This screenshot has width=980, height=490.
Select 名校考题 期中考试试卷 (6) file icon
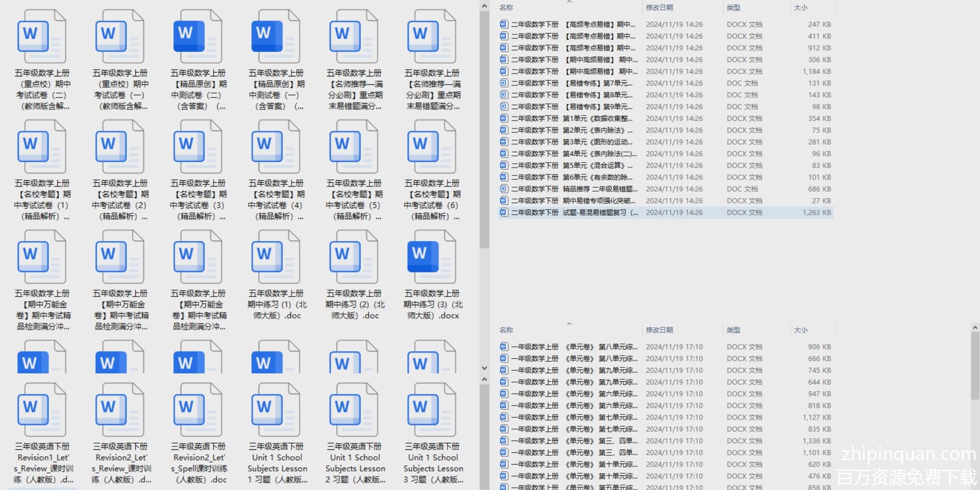pos(431,147)
